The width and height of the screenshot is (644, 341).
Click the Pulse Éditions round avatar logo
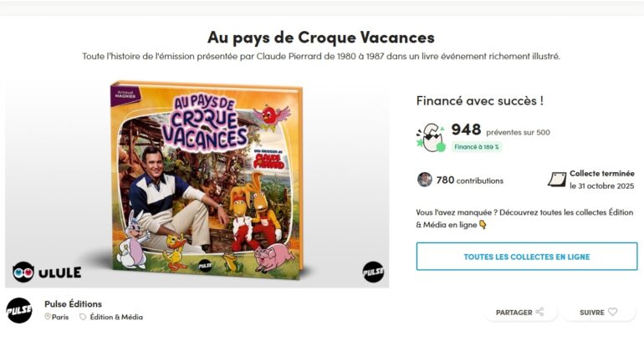pos(19,311)
